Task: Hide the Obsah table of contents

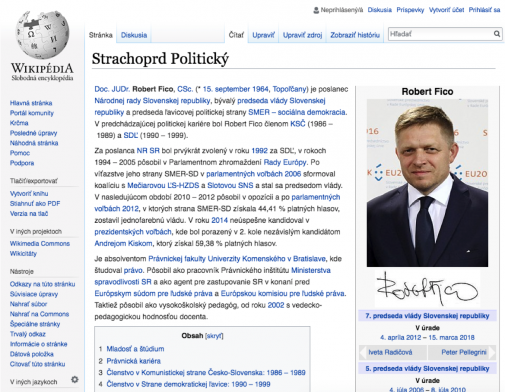Action: pos(214,336)
